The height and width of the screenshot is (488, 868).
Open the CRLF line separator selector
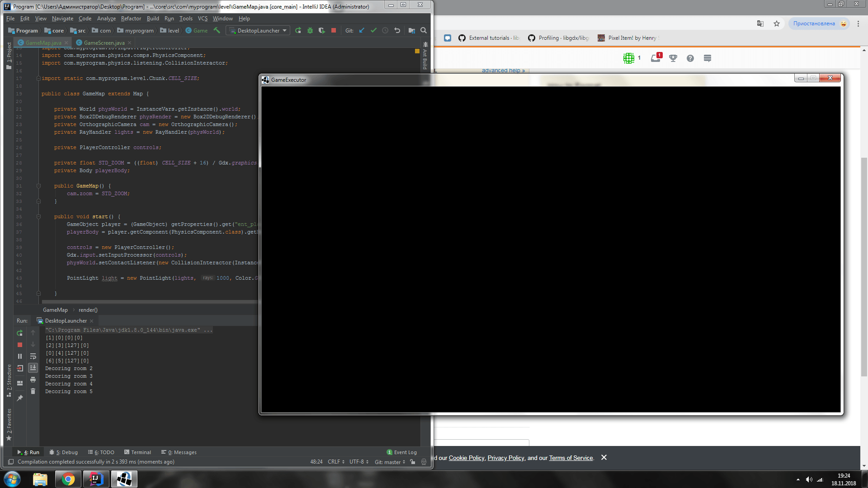(x=336, y=462)
